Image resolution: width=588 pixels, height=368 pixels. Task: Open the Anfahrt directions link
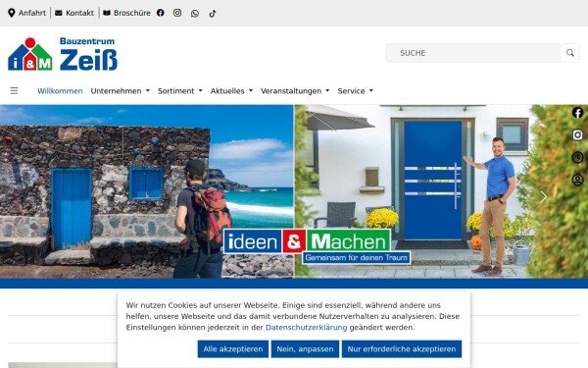(x=27, y=13)
